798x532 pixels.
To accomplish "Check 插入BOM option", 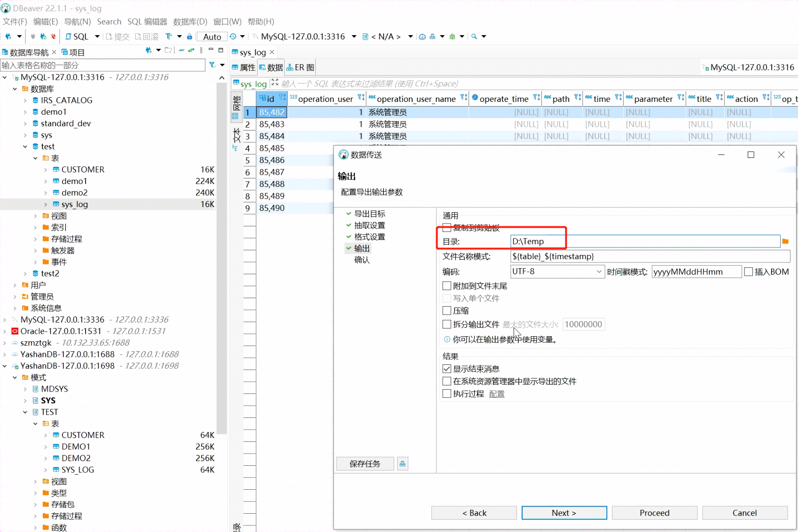I will pyautogui.click(x=749, y=272).
